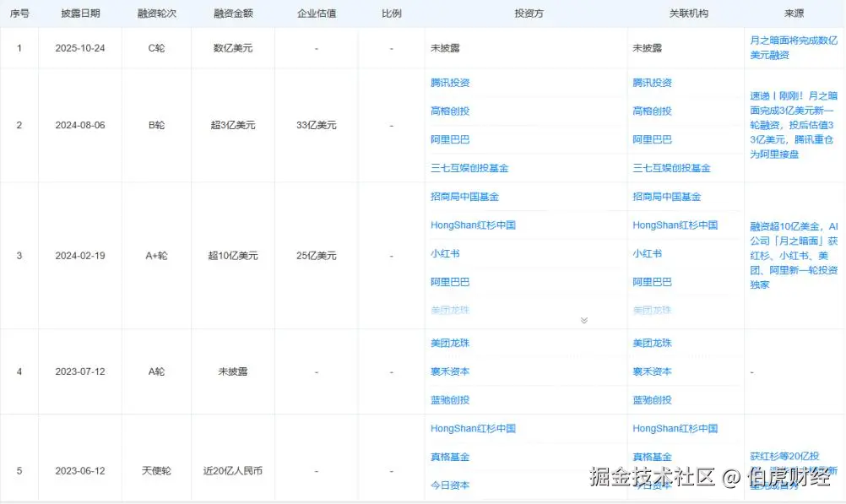Open 今日资本 in the 投资方 column
This screenshot has height=504, width=846.
[450, 485]
